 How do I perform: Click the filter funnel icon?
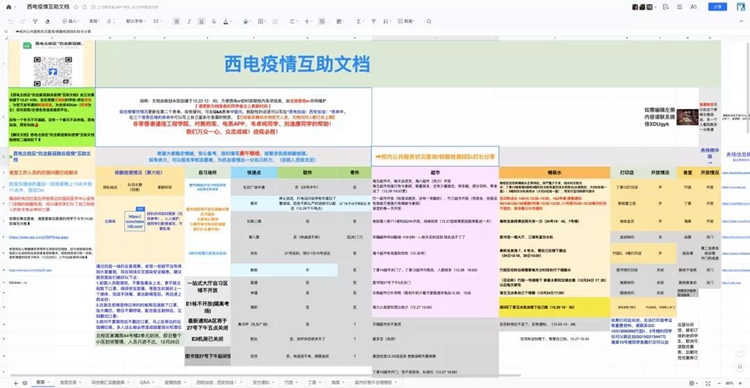tap(373, 22)
